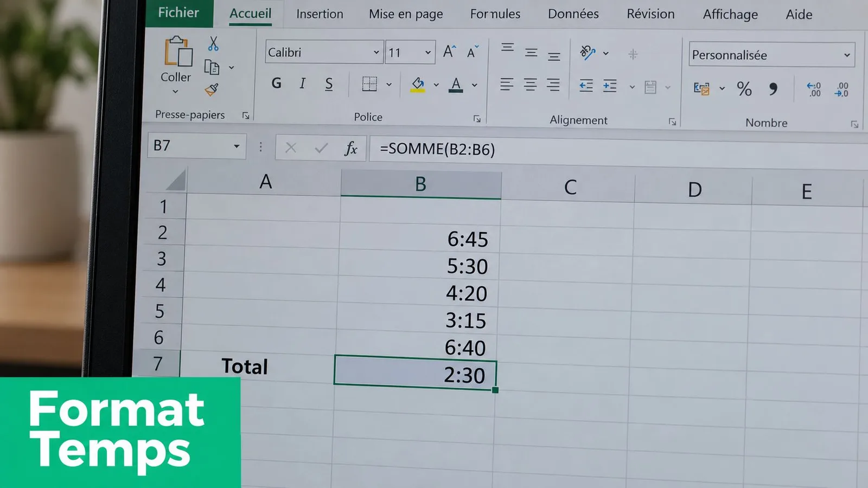Select row 7 by its header

[158, 363]
